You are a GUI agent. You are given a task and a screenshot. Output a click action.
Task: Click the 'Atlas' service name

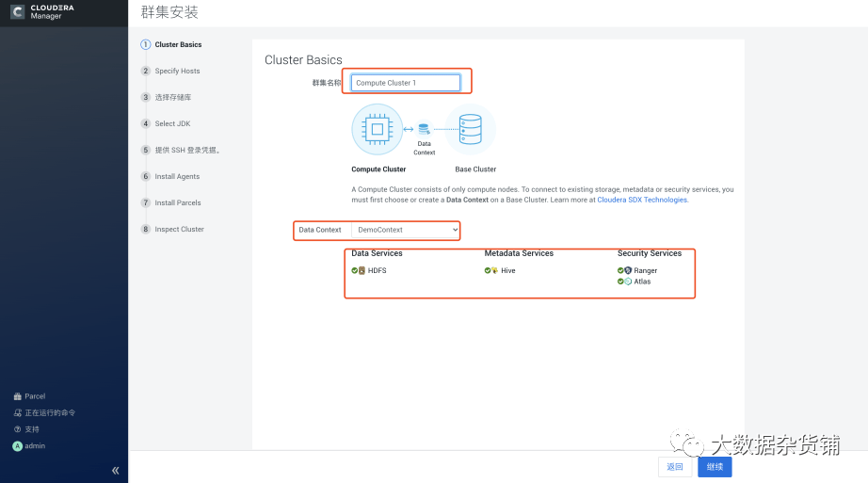[x=642, y=282]
